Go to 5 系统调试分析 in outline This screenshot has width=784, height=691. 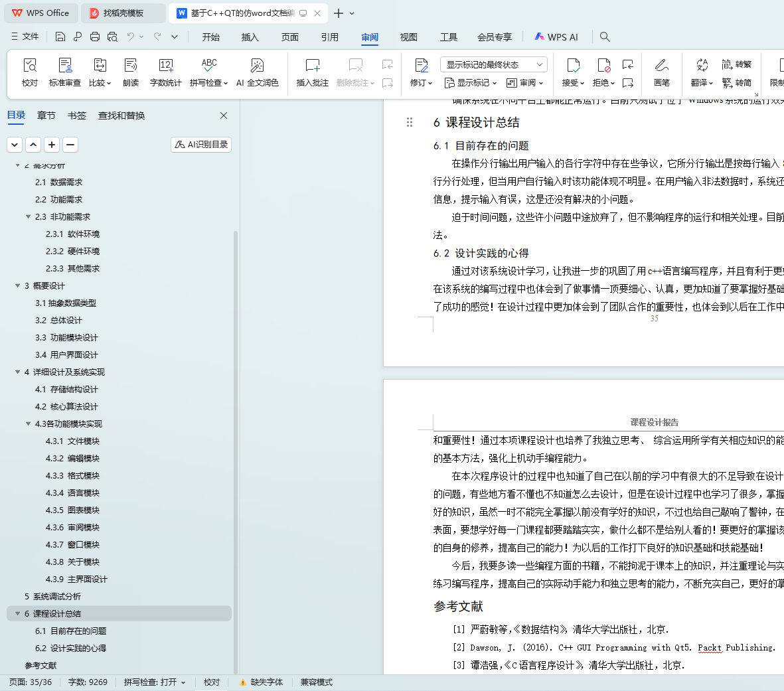[52, 596]
